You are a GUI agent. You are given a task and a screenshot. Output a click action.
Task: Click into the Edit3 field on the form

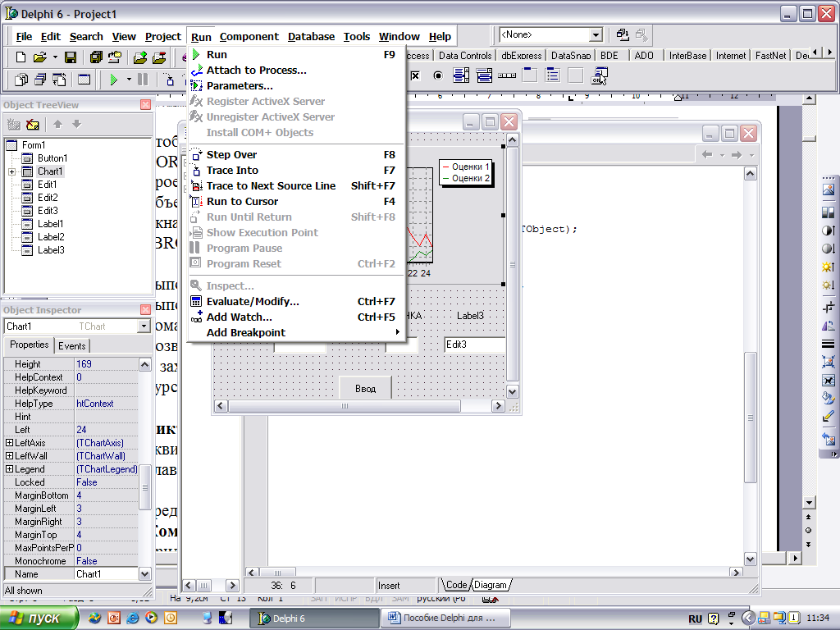[475, 345]
